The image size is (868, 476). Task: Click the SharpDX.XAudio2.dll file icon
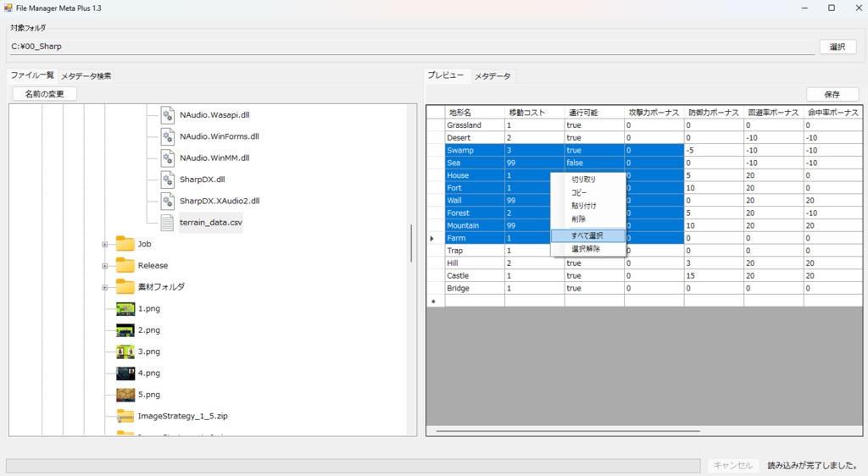[x=167, y=202]
